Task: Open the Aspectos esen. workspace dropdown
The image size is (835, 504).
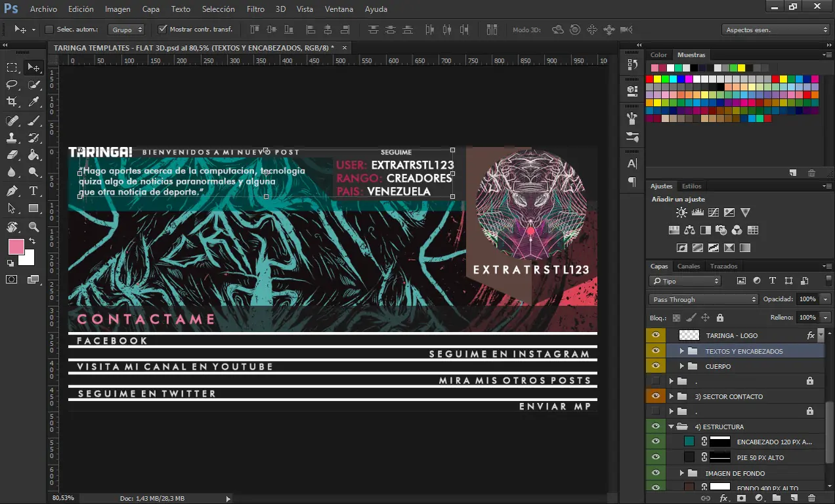Action: [x=776, y=30]
